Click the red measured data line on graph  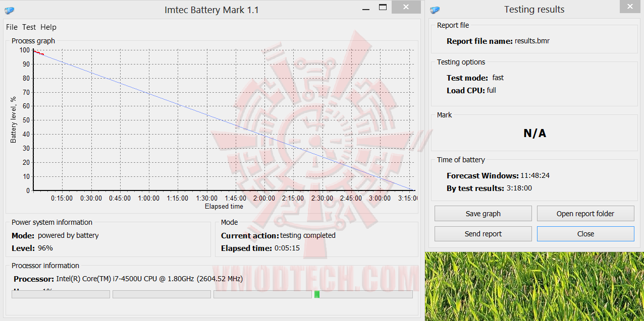39,52
